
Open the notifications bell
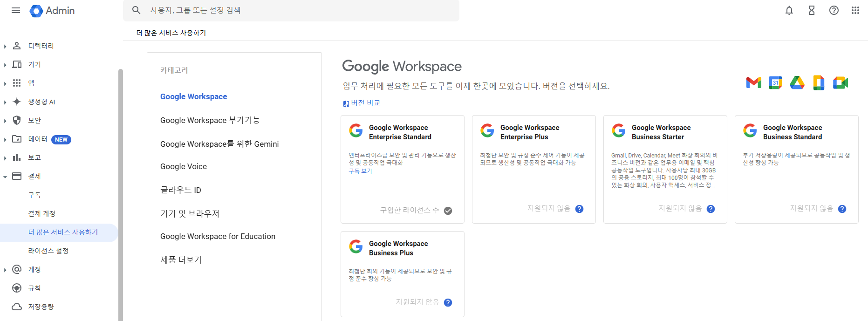(789, 10)
